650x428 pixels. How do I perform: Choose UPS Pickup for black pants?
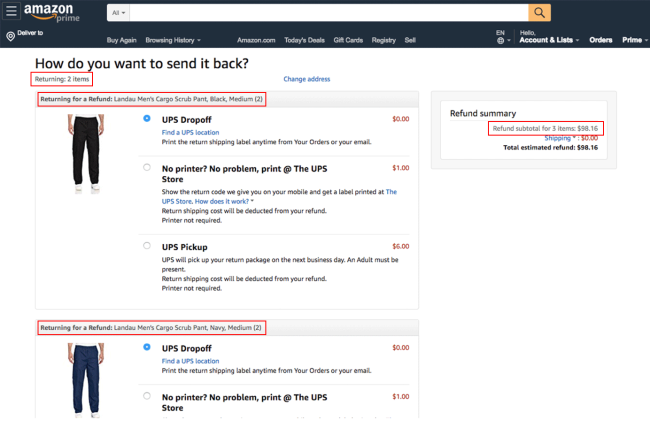coord(147,245)
